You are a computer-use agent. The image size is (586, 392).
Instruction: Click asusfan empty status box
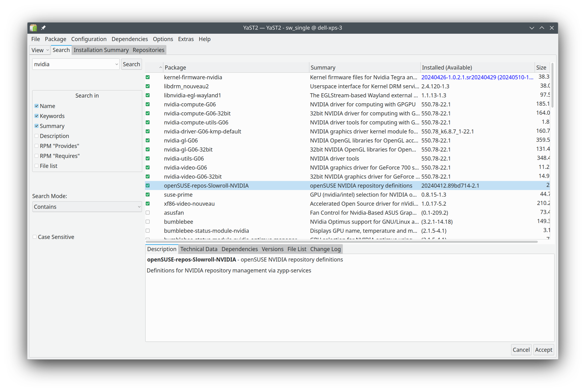click(148, 213)
